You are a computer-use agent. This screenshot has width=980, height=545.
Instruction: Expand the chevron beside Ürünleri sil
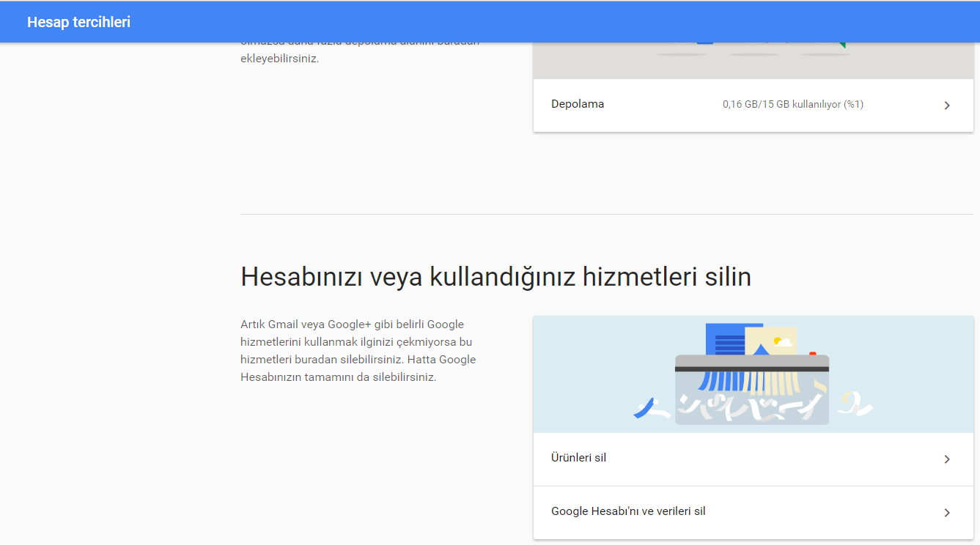[946, 459]
